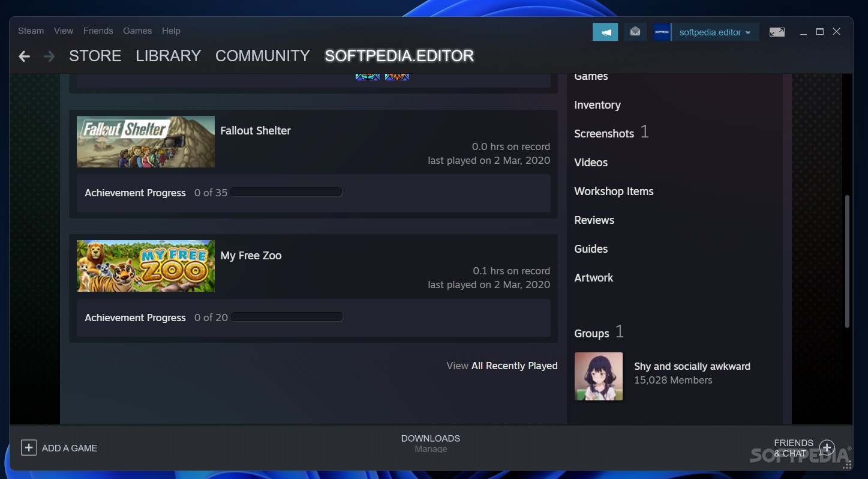Minimize the Steam window
The height and width of the screenshot is (479, 868).
click(803, 32)
